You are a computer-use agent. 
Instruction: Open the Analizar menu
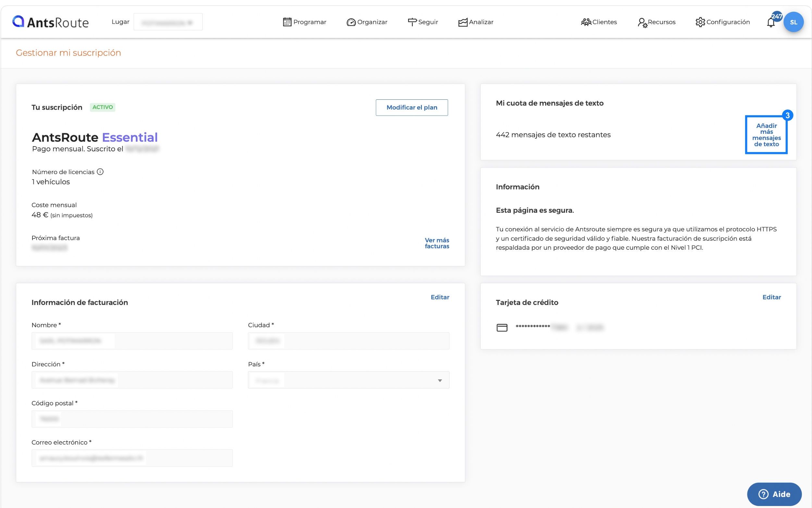coord(475,22)
